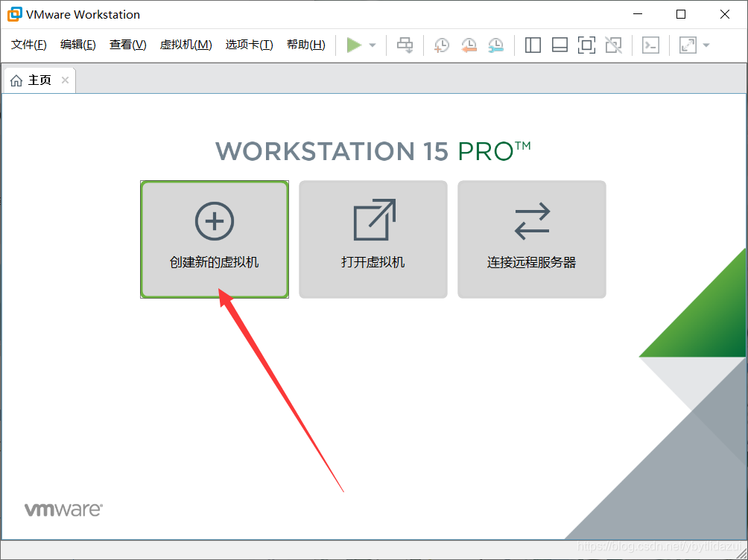Screen dimensions: 748x560
Task: Open the 查看(V) menu
Action: 128,45
